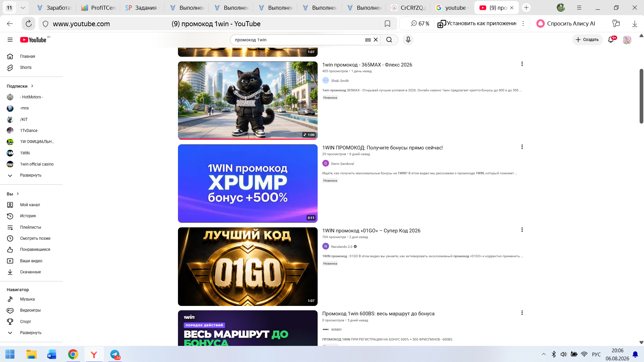The height and width of the screenshot is (362, 644).
Task: Open the gold 01GO thumbnail
Action: click(247, 267)
